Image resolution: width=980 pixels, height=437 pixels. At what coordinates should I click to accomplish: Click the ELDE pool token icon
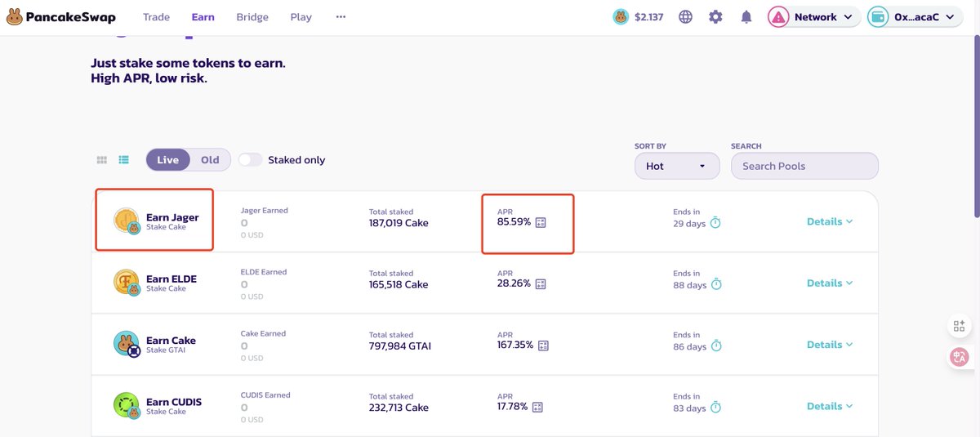pos(127,283)
